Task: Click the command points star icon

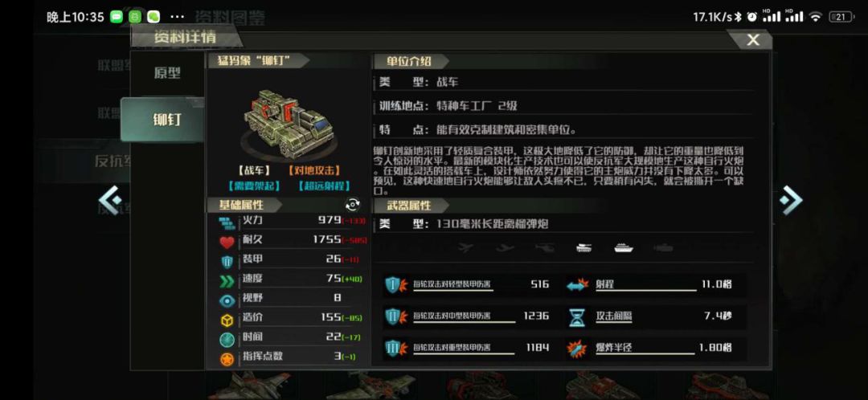Action: pos(227,359)
